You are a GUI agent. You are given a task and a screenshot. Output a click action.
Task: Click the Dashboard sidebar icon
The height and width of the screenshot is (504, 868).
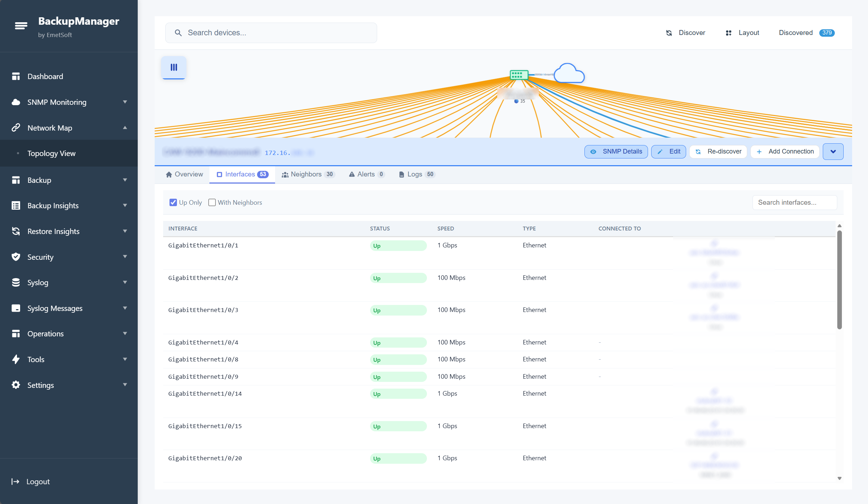pyautogui.click(x=16, y=76)
